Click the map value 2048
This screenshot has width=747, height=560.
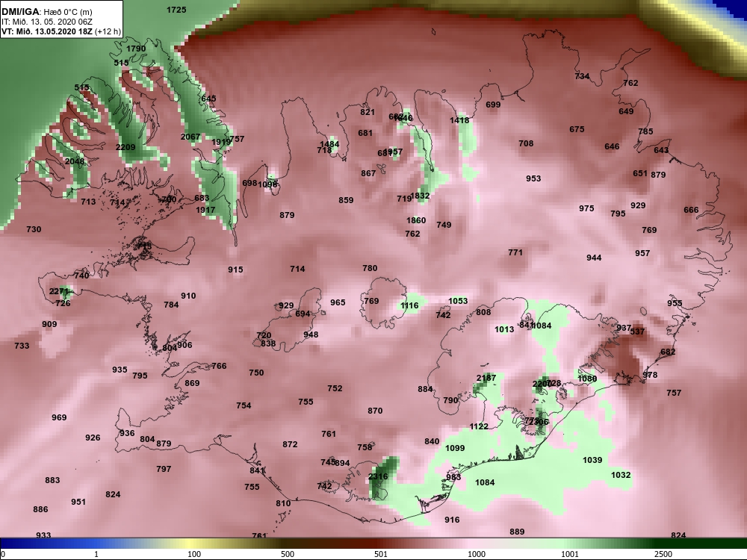[74, 161]
